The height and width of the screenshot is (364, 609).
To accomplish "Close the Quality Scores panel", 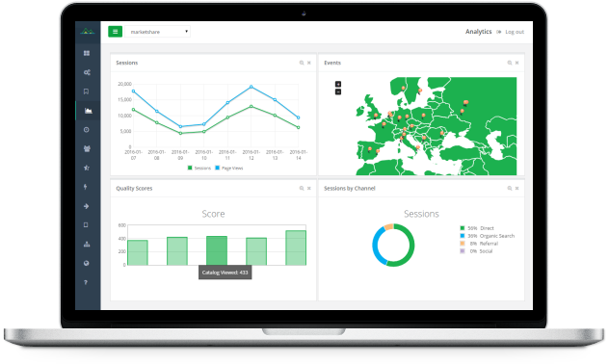I will pos(309,188).
